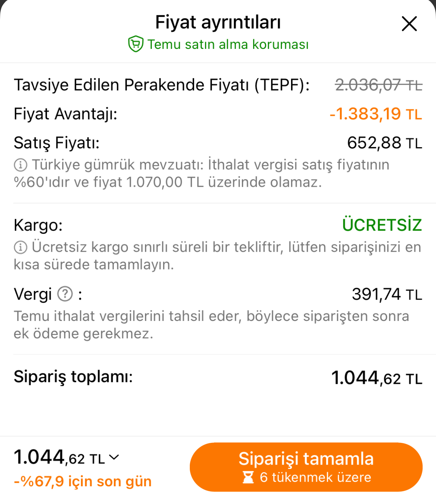Collapse price details using bottom total chevron

pyautogui.click(x=114, y=457)
